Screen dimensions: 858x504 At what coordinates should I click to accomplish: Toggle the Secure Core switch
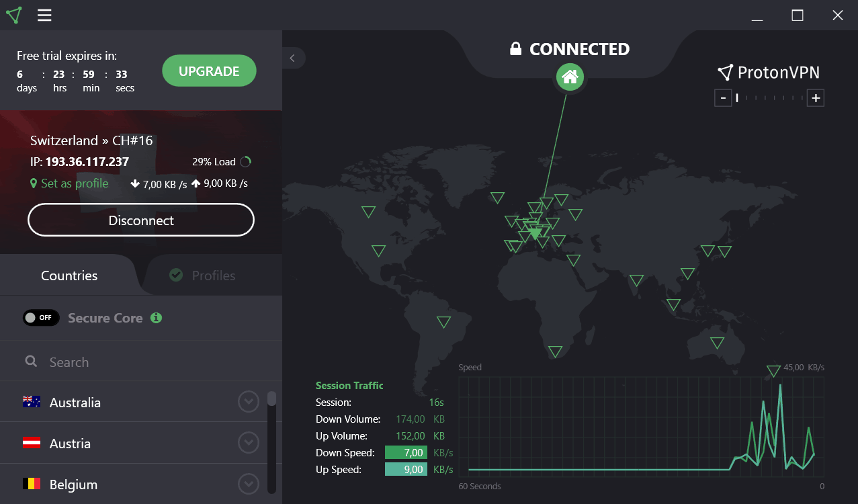41,318
